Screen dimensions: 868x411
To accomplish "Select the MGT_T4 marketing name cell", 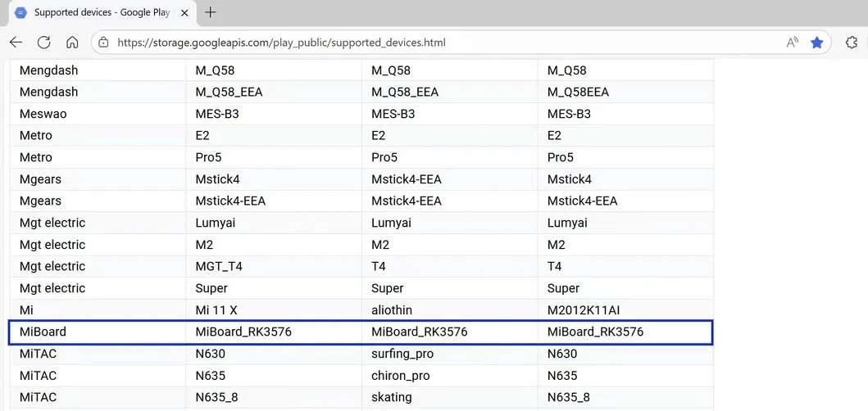I will (219, 266).
